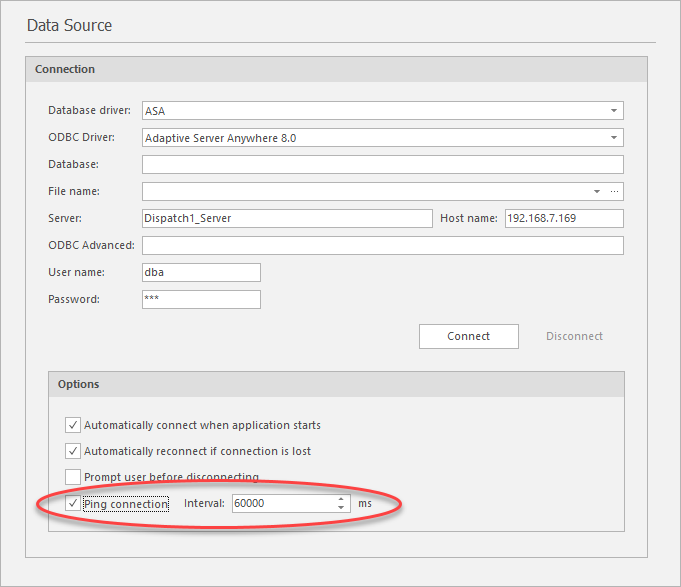681x587 pixels.
Task: Decrease Interval with the down spinner arrow
Action: (341, 509)
